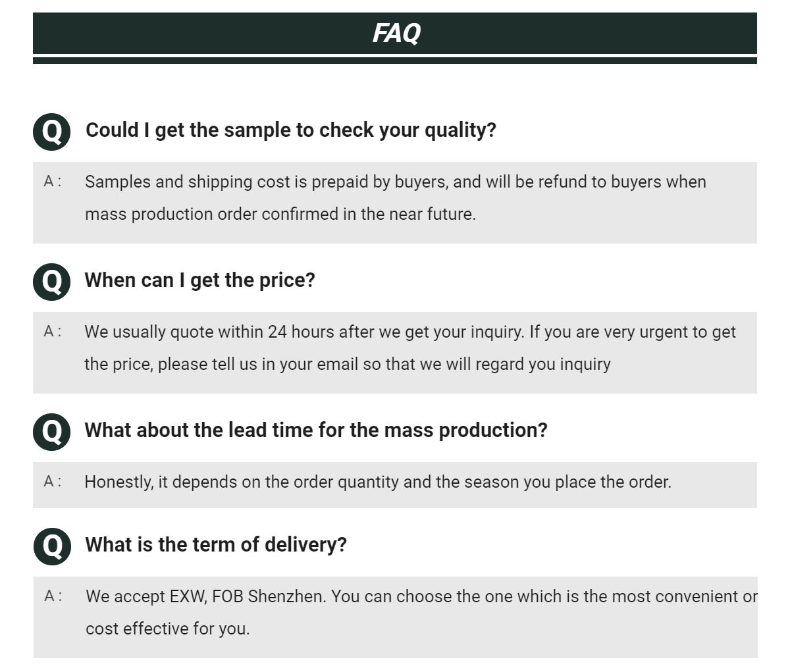The height and width of the screenshot is (672, 790).
Task: Click the "We usually quote within 24 hours" line
Action: click(x=409, y=332)
